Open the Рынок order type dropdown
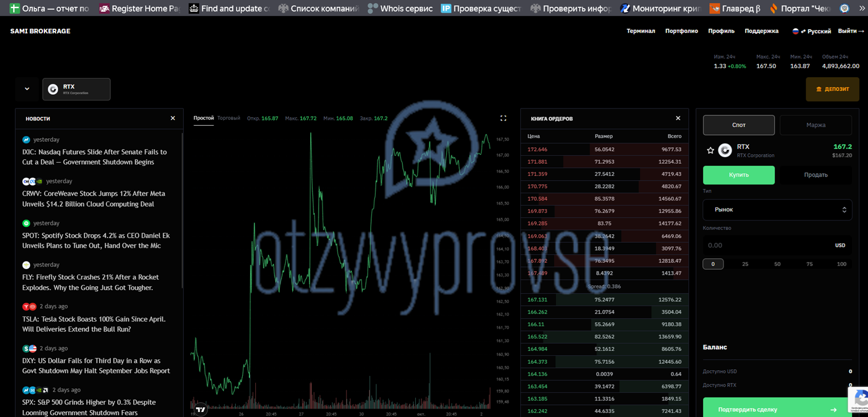The image size is (868, 417). [x=777, y=210]
